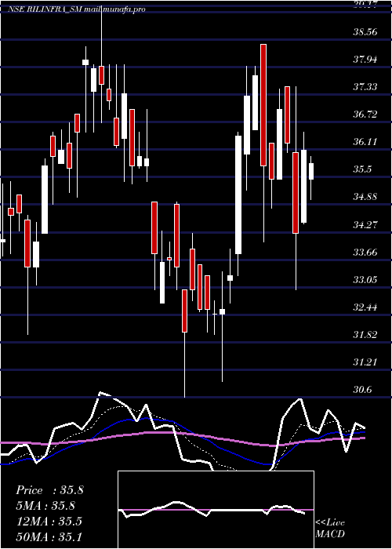Image resolution: width=392 pixels, height=549 pixels.
Task: Click the last white candlestick on the right
Action: click(310, 171)
